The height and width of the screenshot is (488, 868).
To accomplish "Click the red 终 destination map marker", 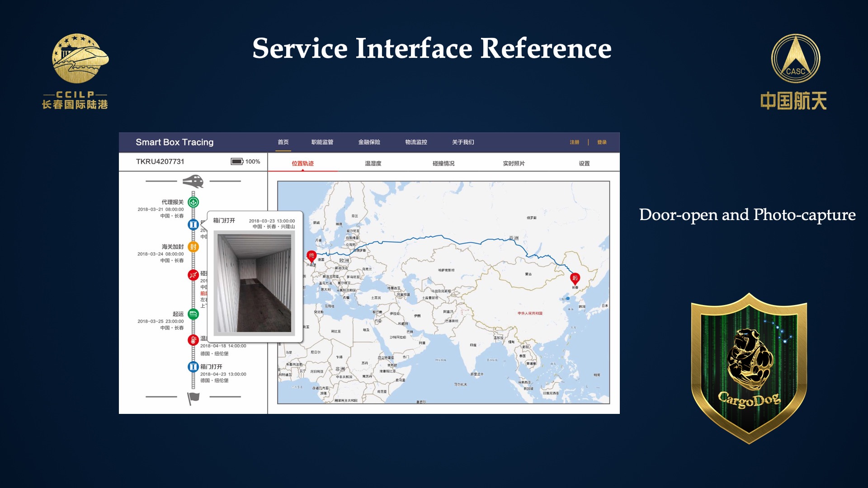I will click(311, 256).
